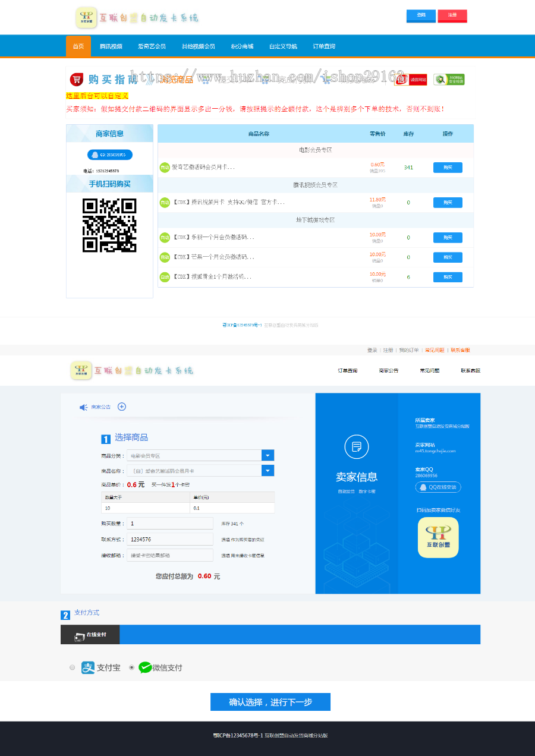Click green auto icon beside 搜狐黄金1个月
This screenshot has width=535, height=756.
[165, 277]
